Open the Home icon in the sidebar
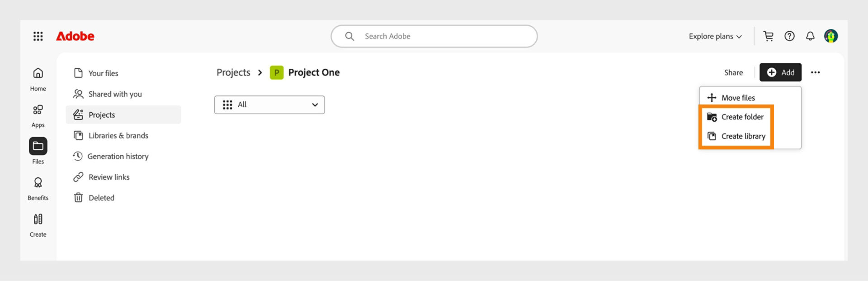This screenshot has width=868, height=281. [x=38, y=78]
